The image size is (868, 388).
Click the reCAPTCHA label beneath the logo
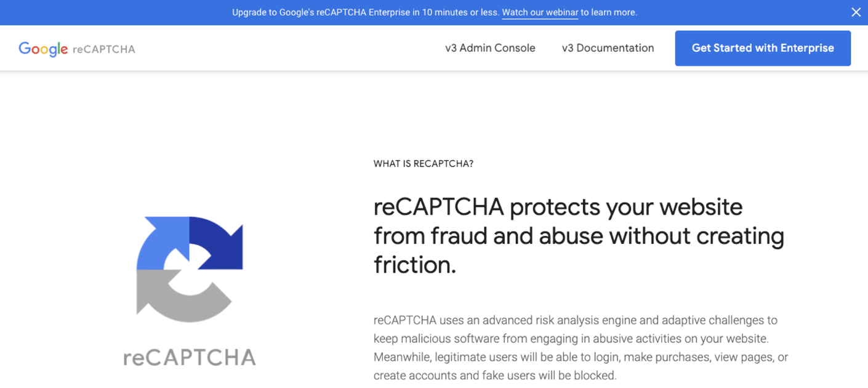pyautogui.click(x=188, y=356)
